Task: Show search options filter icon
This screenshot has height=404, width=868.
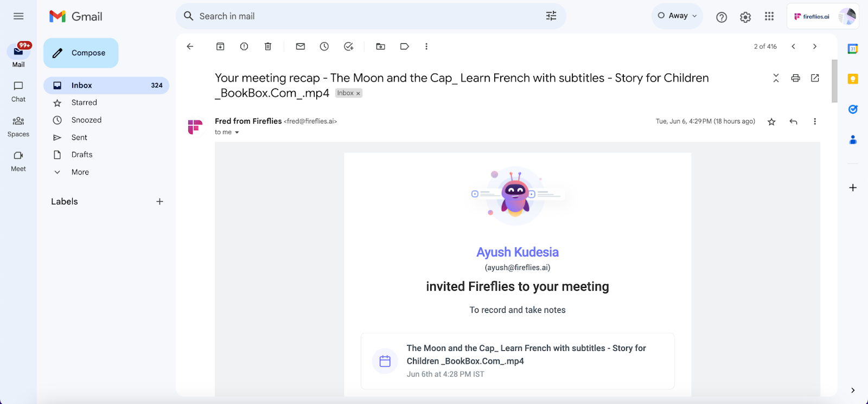Action: tap(551, 16)
